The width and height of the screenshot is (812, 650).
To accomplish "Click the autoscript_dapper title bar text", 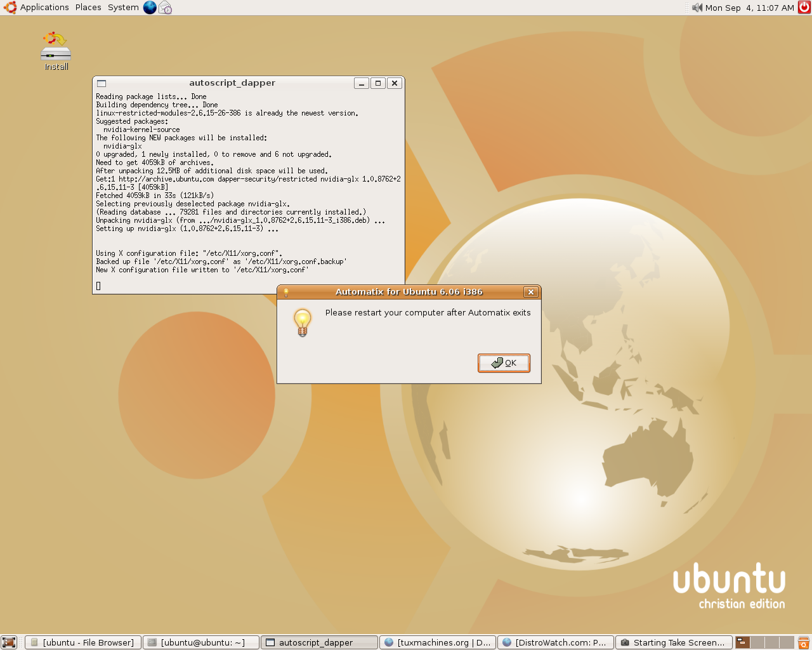I will coord(232,83).
